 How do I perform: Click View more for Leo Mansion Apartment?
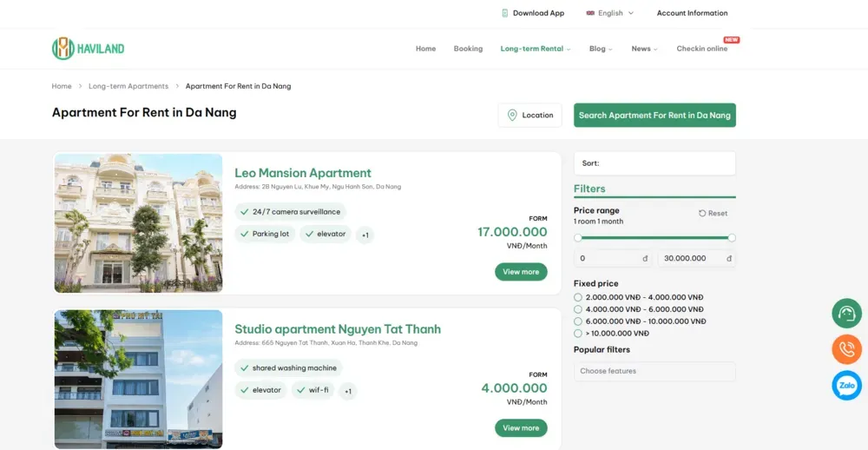[x=521, y=272]
